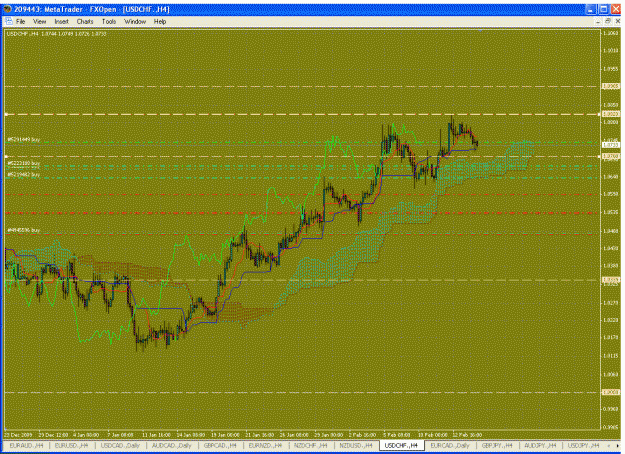625x454 pixels.
Task: Click the MetaTrader application icon in title bar
Action: (7, 9)
